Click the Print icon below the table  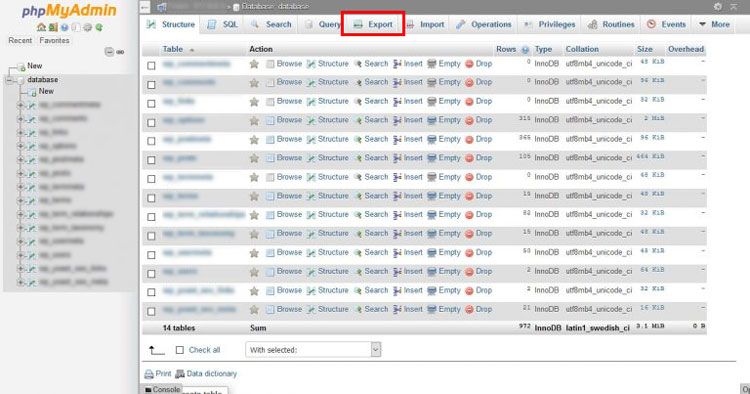pyautogui.click(x=149, y=374)
